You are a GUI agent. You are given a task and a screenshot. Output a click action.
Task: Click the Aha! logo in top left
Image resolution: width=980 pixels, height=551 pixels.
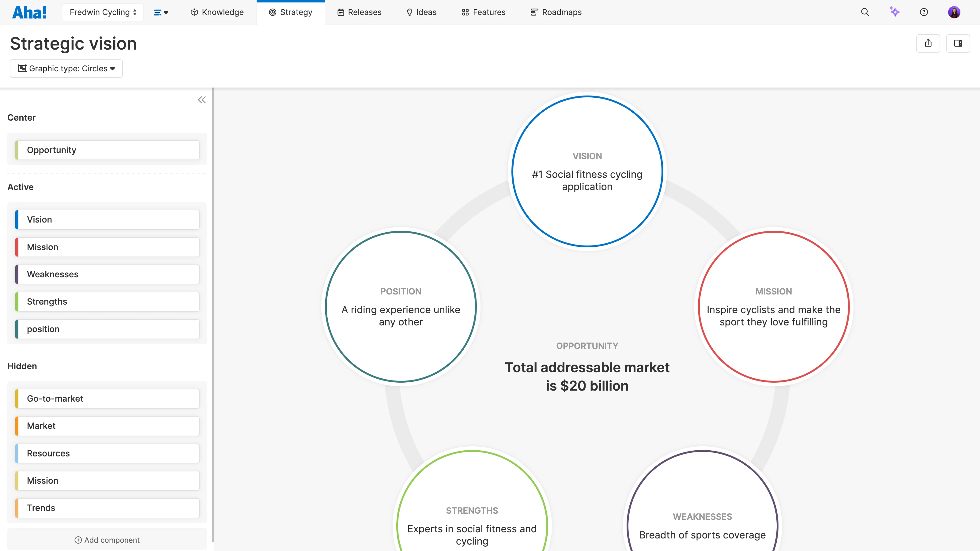[30, 12]
